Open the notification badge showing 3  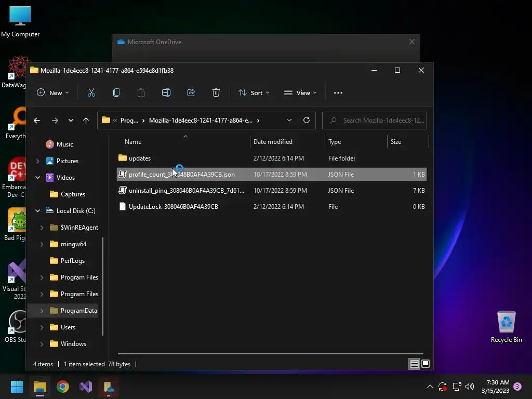tap(517, 387)
